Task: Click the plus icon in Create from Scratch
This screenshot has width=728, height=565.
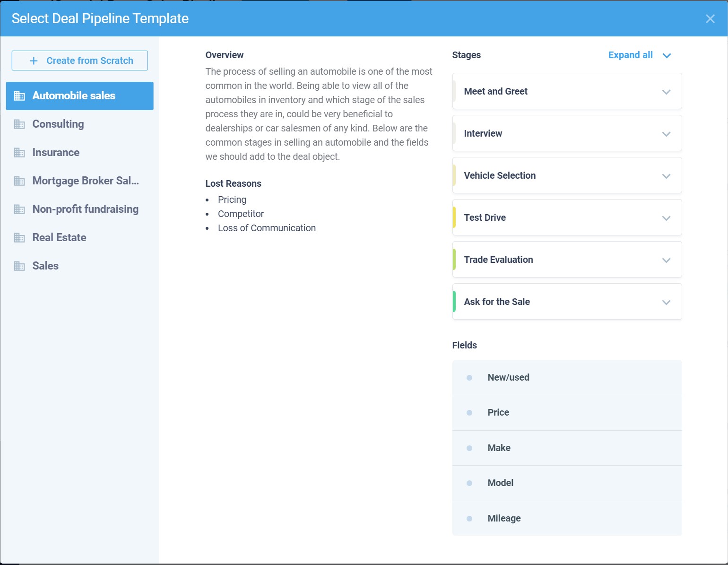Action: [34, 61]
